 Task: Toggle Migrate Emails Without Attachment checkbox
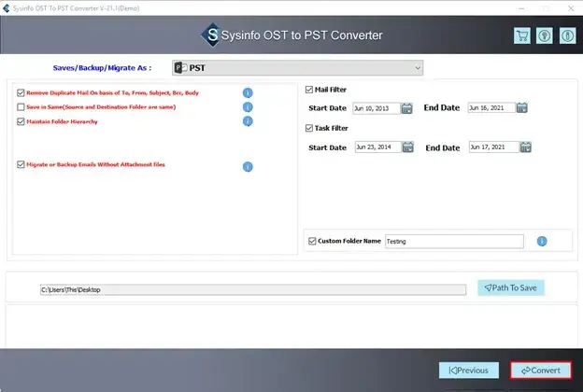tap(21, 164)
